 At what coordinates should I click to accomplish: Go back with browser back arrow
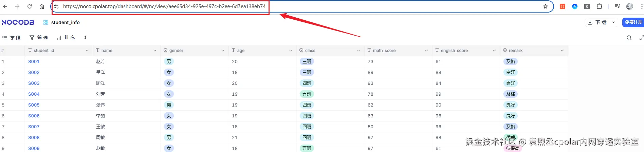point(5,6)
